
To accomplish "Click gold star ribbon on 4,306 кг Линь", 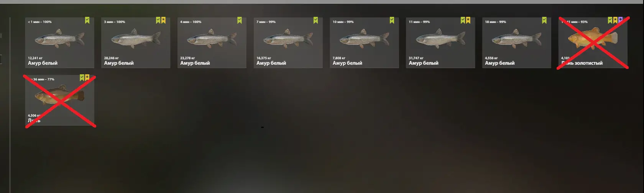I will point(87,78).
